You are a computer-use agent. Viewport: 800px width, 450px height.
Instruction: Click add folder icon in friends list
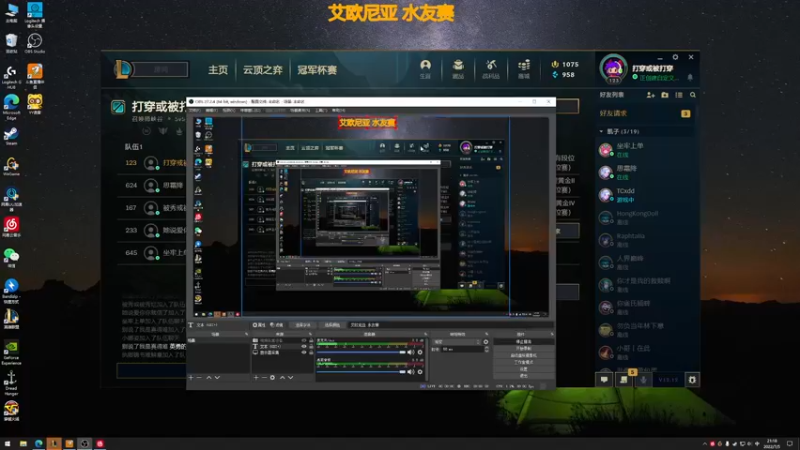(665, 95)
